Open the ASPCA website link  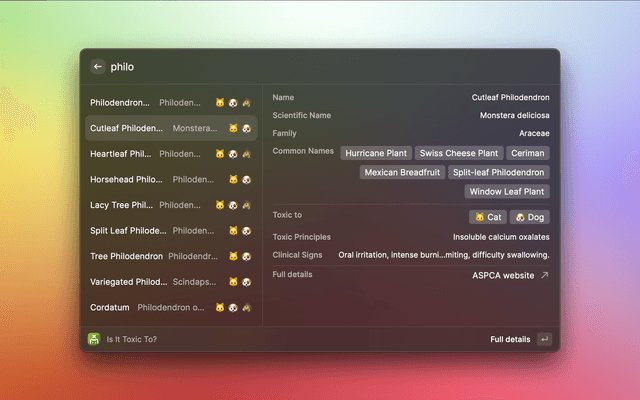503,275
